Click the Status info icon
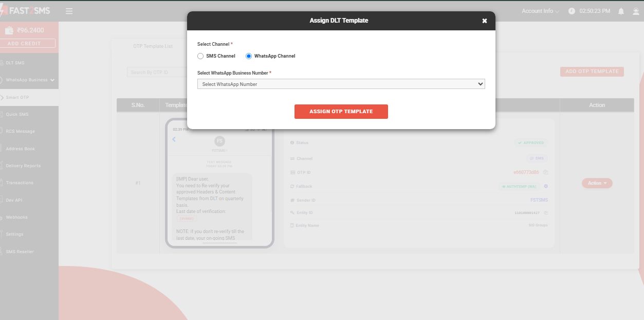Viewport: 644px width, 320px height. pos(292,143)
